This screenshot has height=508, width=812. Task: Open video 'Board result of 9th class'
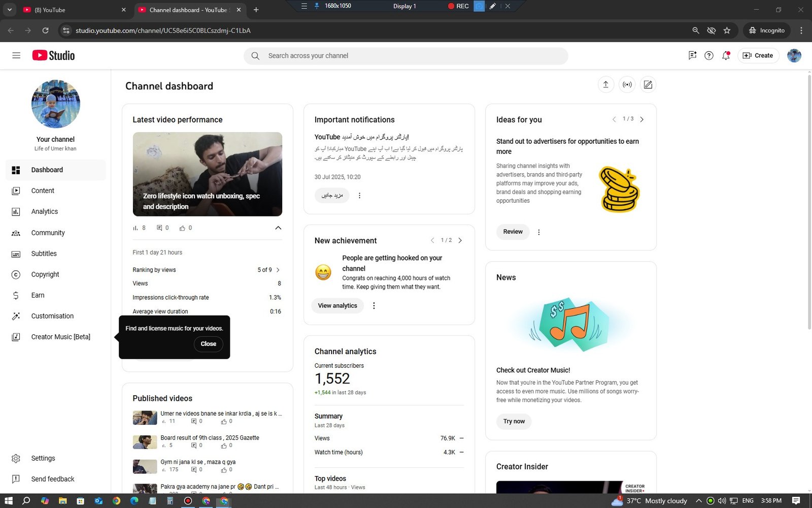coord(210,438)
